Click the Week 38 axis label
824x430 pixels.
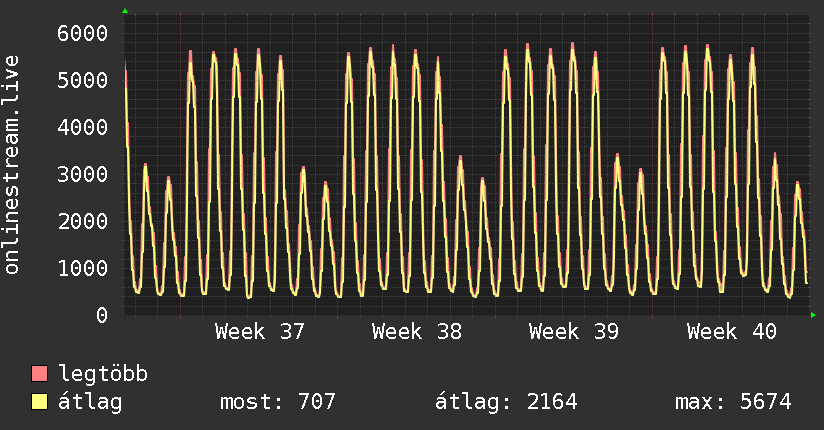click(x=417, y=332)
